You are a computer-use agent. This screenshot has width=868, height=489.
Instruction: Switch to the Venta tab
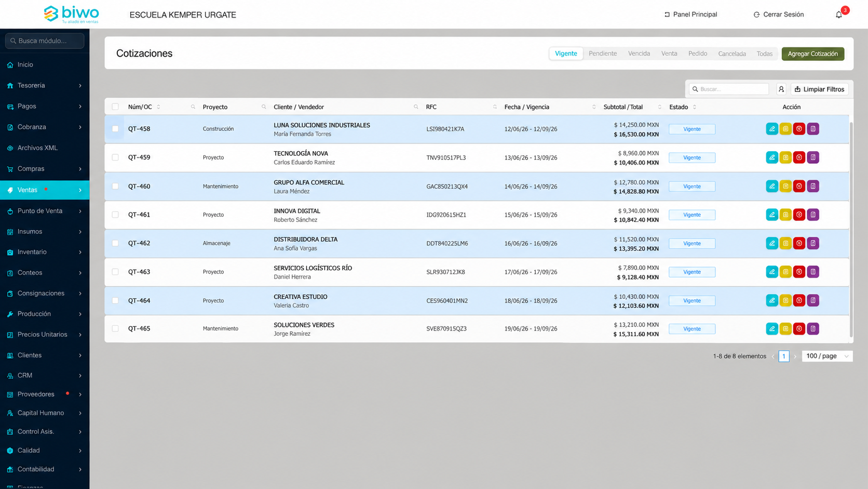coord(669,54)
